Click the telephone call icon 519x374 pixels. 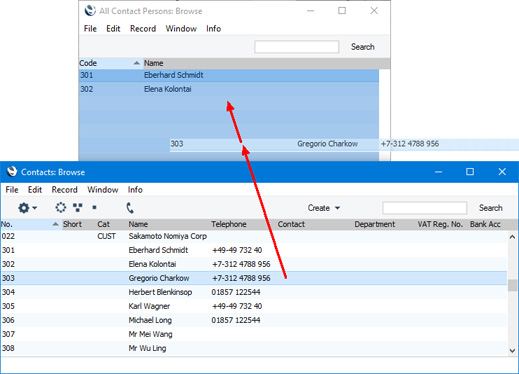(x=130, y=208)
